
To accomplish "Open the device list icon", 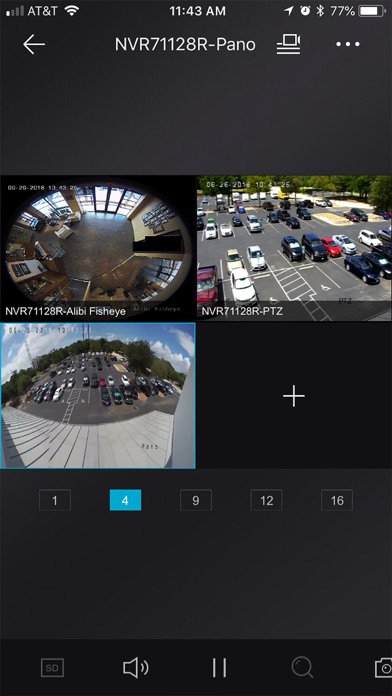I will point(289,44).
